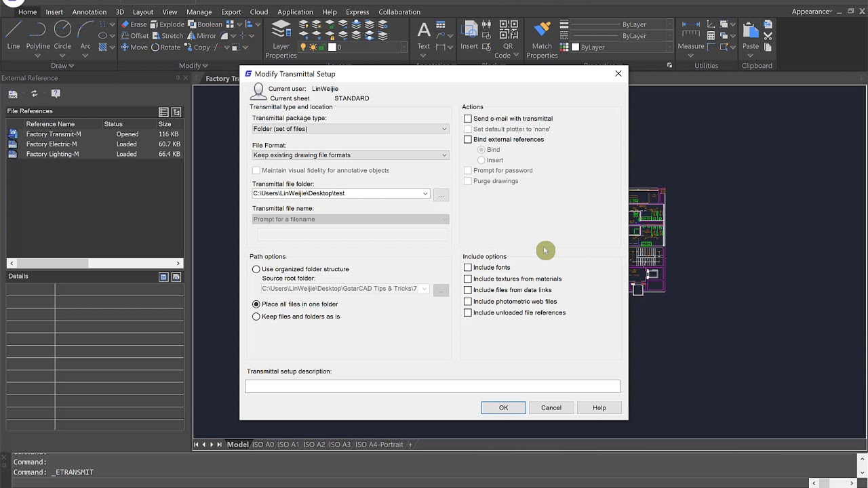Select the Arc tool

tap(85, 35)
